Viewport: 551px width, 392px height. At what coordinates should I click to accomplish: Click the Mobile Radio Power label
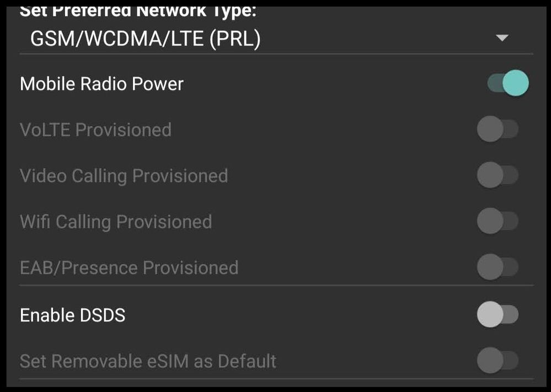(x=102, y=83)
